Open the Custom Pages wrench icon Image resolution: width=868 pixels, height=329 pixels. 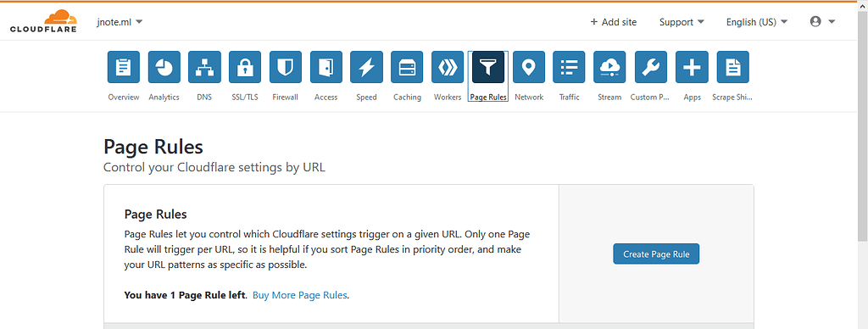(650, 67)
